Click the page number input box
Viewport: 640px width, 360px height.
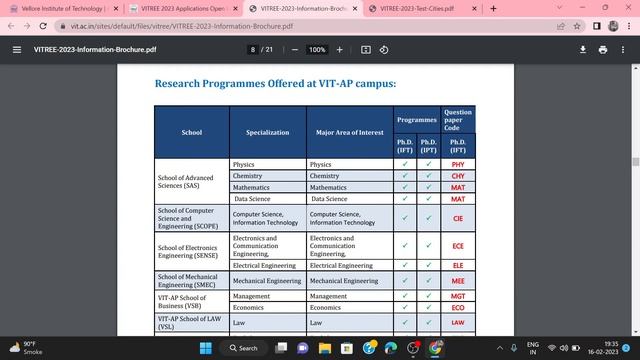pos(253,50)
